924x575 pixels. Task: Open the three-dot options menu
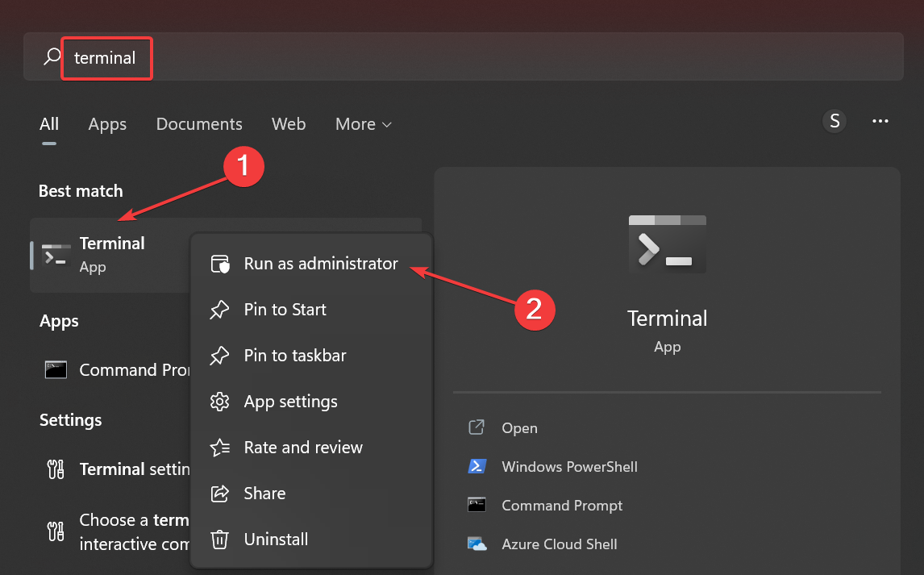[x=880, y=122]
